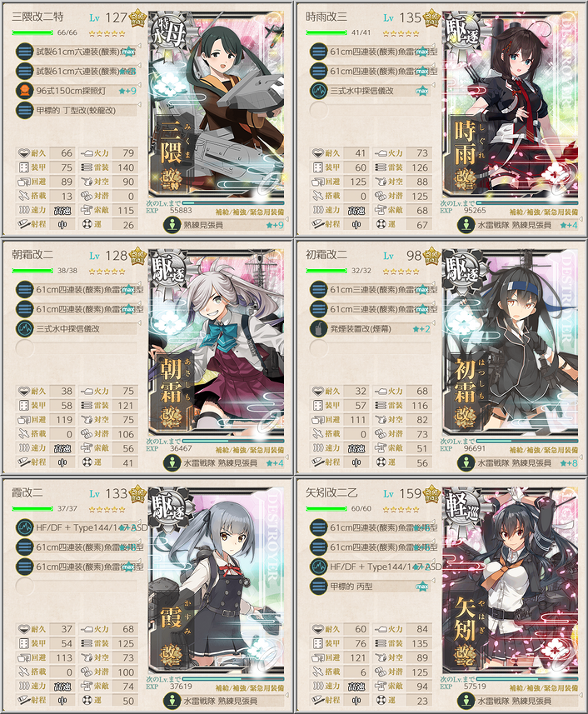Click Kasumi's character card portrait
Viewport: 588px width, 714px height.
(x=217, y=580)
